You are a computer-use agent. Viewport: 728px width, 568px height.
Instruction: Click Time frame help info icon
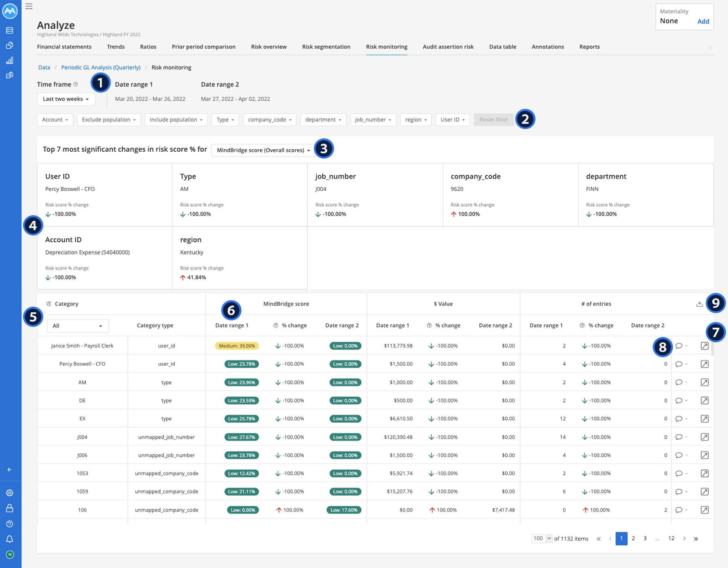76,84
